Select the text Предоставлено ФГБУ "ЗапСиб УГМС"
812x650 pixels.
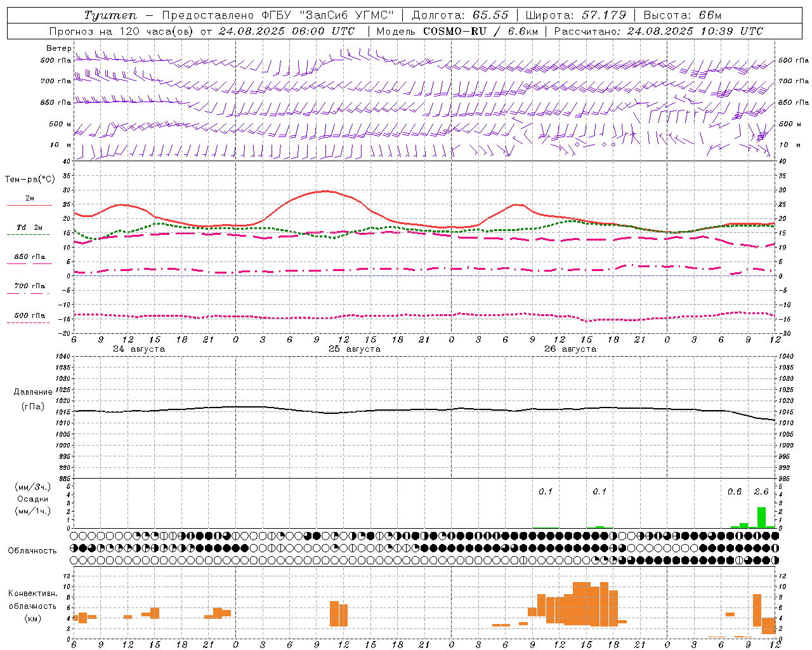pos(278,15)
